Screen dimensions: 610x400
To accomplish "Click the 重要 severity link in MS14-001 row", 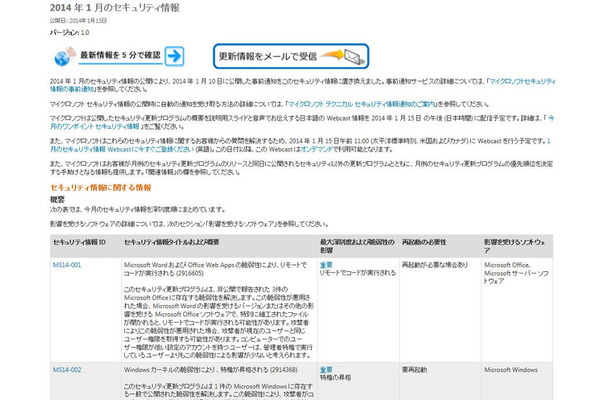I will (x=326, y=265).
